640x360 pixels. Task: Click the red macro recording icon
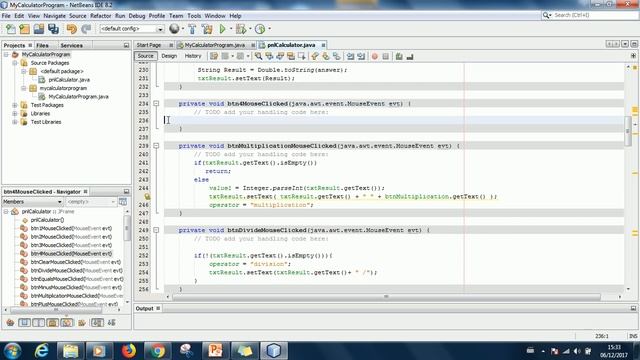(x=375, y=56)
